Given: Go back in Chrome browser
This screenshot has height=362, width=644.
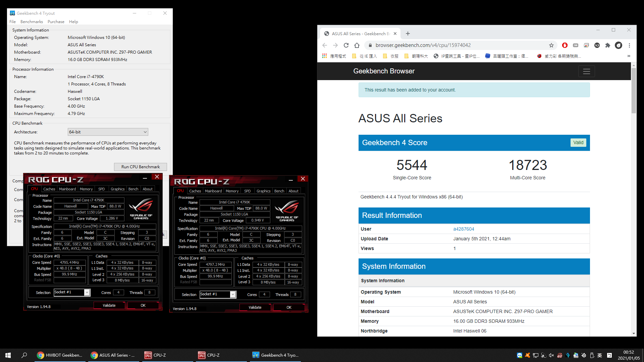Looking at the screenshot, I should pyautogui.click(x=324, y=45).
